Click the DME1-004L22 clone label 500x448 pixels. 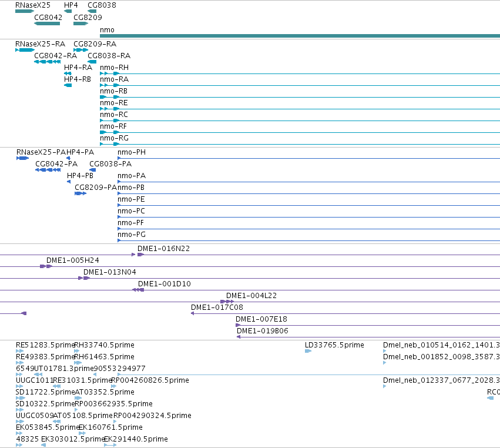click(251, 296)
